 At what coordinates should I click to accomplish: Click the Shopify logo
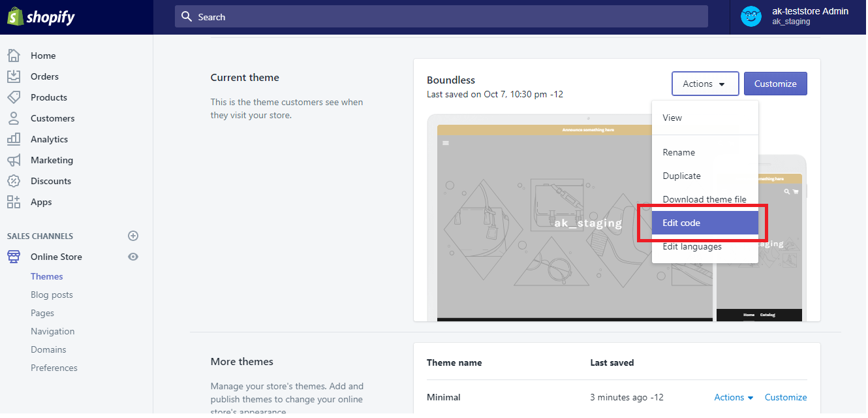pos(41,17)
